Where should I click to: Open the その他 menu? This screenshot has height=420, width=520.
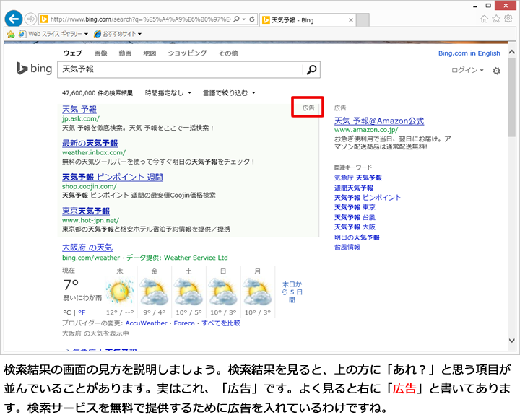[x=227, y=53]
